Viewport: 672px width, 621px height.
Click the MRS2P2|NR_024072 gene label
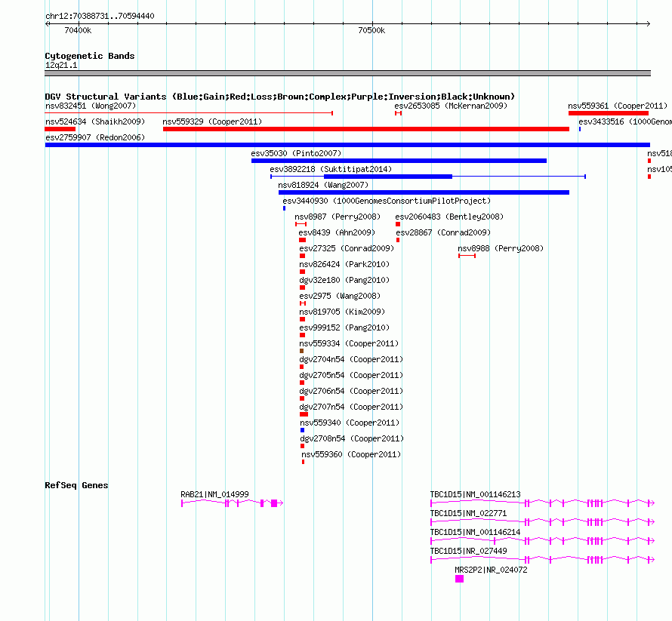491,570
